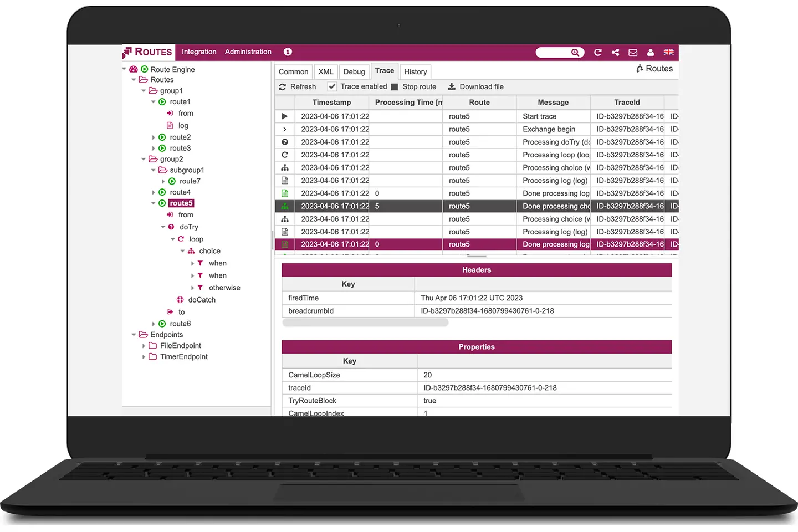Select the doCatch tree item
The height and width of the screenshot is (532, 798).
tap(201, 300)
